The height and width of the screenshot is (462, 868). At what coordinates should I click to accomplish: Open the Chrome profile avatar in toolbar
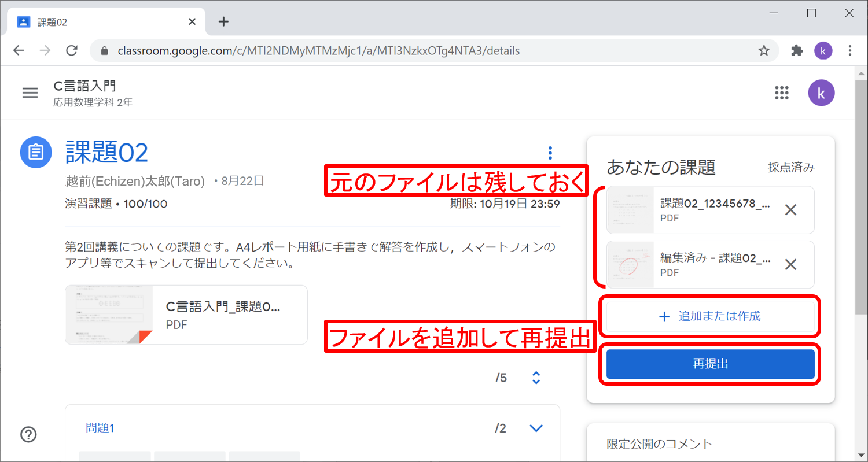click(823, 51)
